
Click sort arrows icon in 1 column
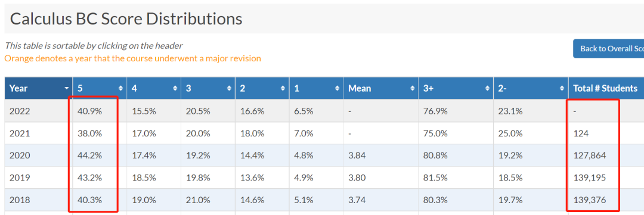tap(337, 88)
